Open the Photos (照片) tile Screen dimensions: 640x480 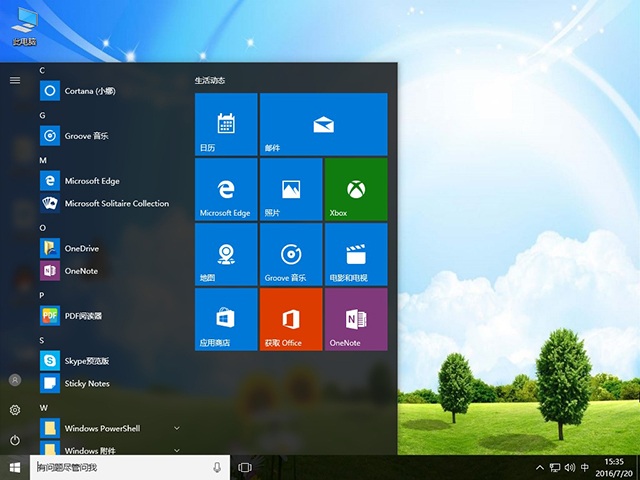click(290, 188)
